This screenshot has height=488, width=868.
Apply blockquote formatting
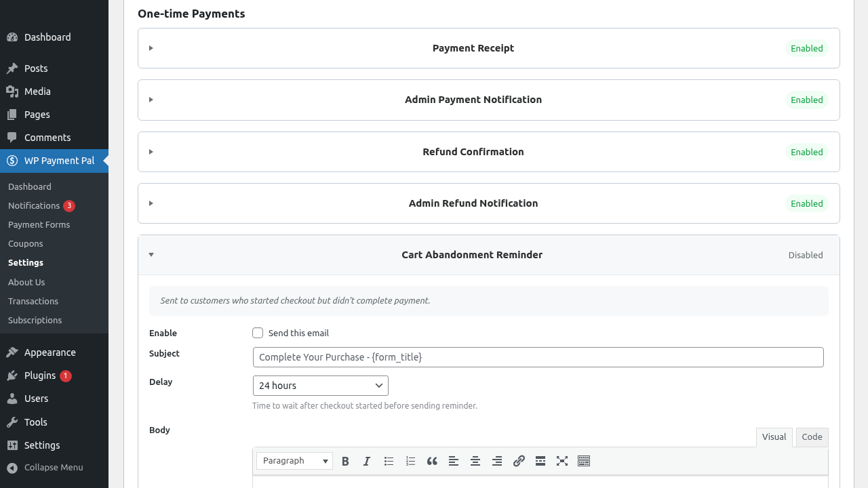432,461
